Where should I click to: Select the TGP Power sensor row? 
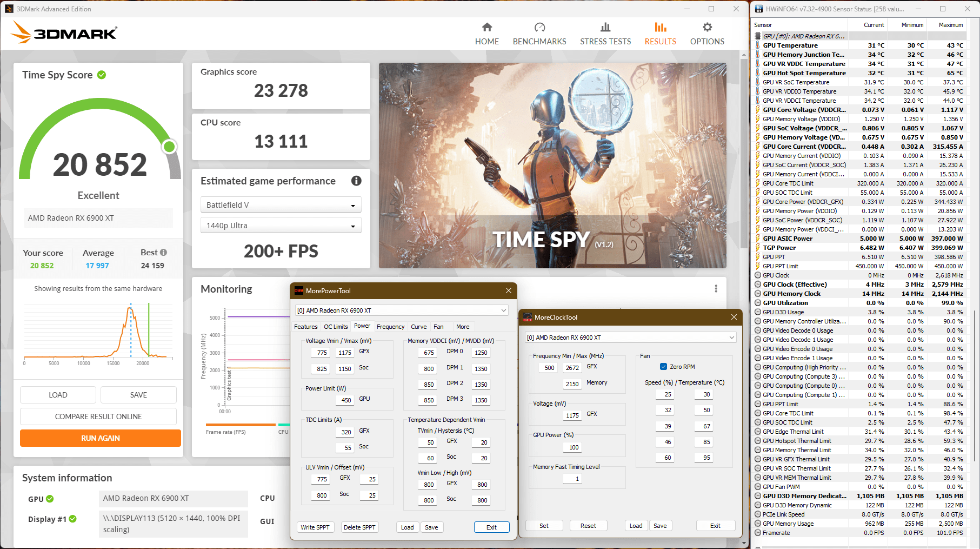(861, 248)
